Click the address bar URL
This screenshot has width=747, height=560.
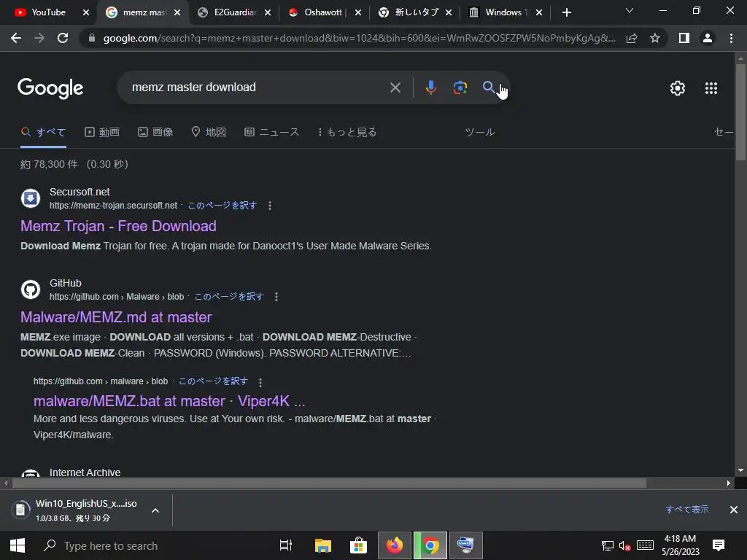pos(359,38)
